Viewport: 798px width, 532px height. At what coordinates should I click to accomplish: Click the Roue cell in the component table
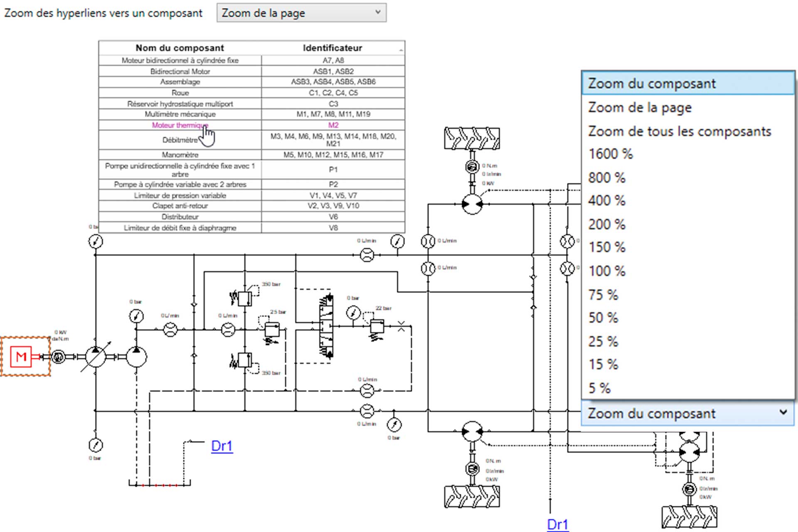point(180,93)
